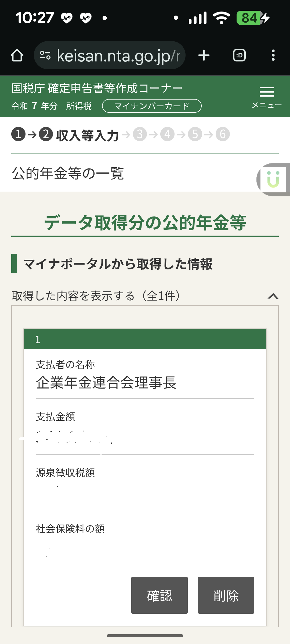Tap the Wi-Fi status icon
290x644 pixels.
pos(221,18)
